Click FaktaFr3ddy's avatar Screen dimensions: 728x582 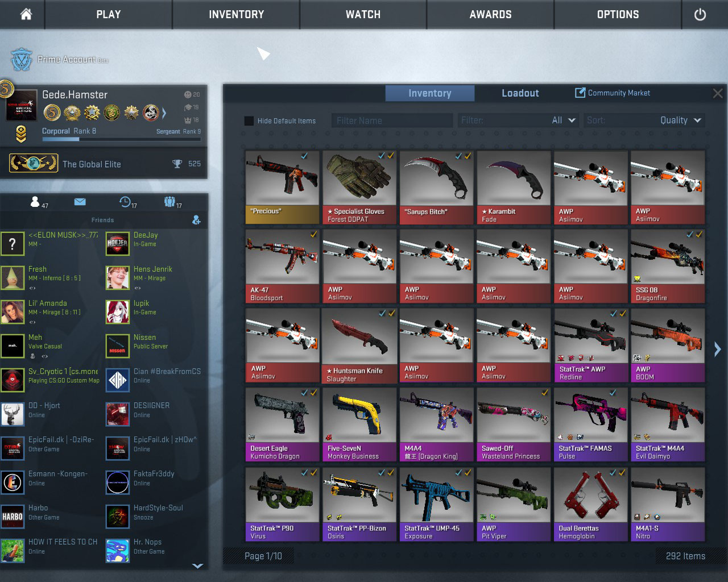tap(118, 482)
